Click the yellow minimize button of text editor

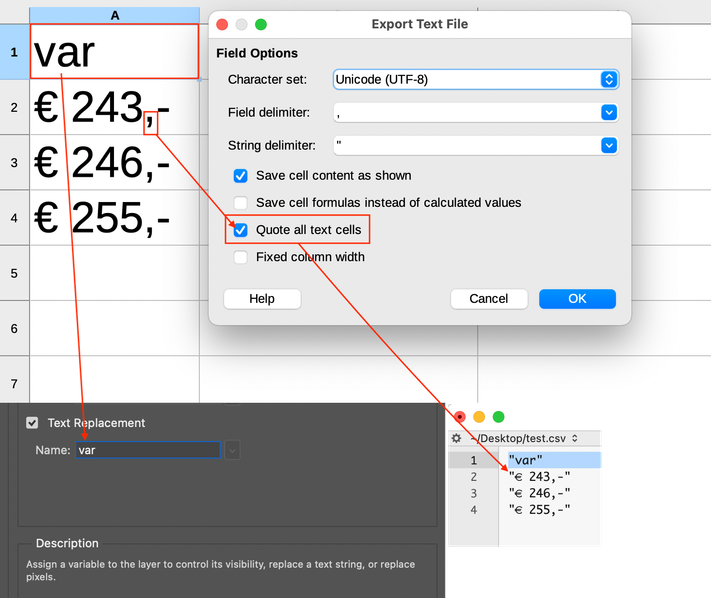pyautogui.click(x=479, y=417)
